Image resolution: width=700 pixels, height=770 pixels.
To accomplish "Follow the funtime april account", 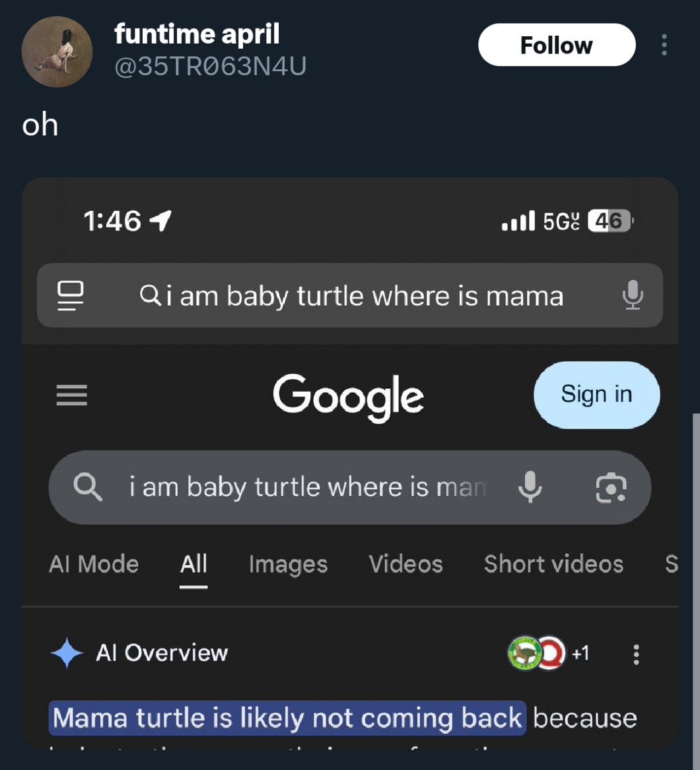I will click(x=557, y=45).
